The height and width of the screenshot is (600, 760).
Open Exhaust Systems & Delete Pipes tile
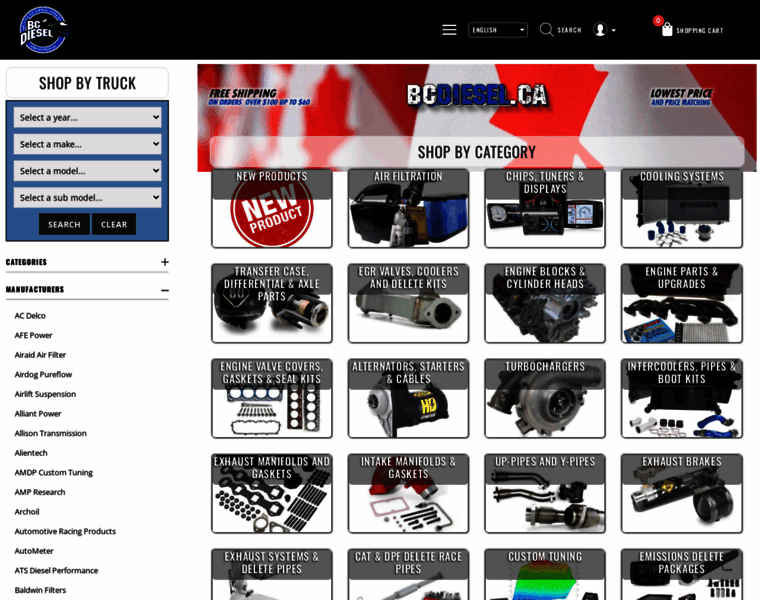[x=272, y=574]
